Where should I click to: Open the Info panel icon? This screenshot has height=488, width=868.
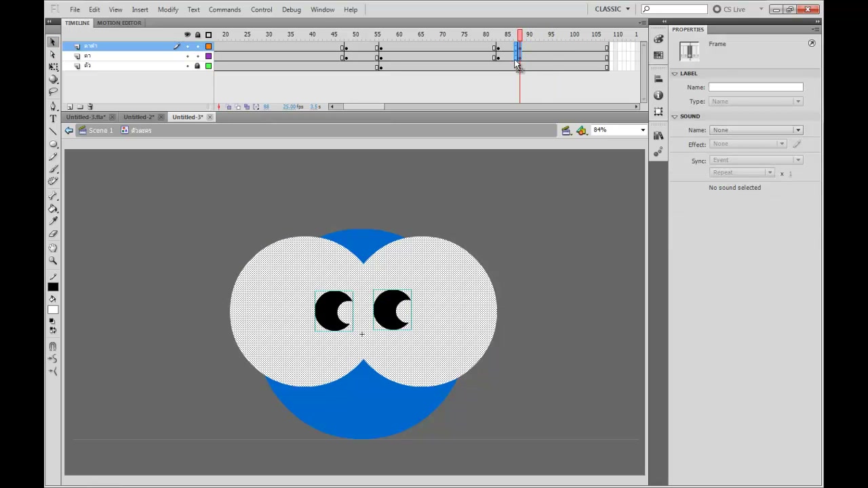coord(658,96)
